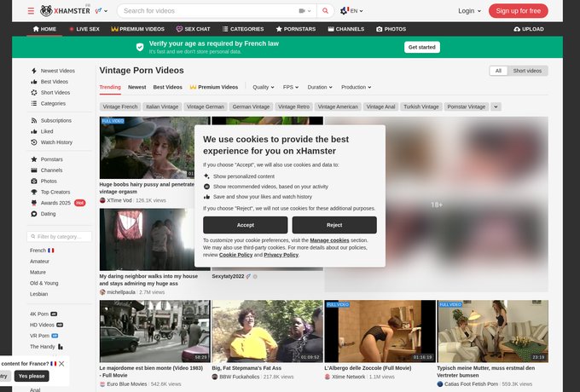The height and width of the screenshot is (392, 580).
Task: Open the Le majordome 1983 video thumbnail
Action: 154,331
